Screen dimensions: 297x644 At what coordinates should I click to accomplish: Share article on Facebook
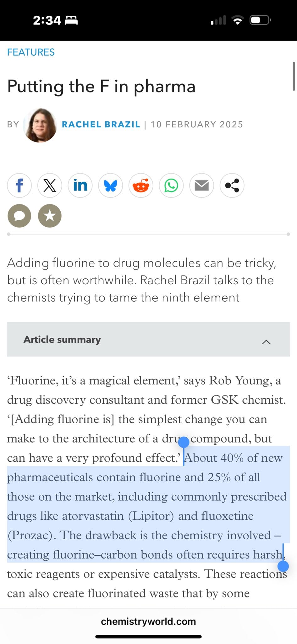pyautogui.click(x=19, y=186)
